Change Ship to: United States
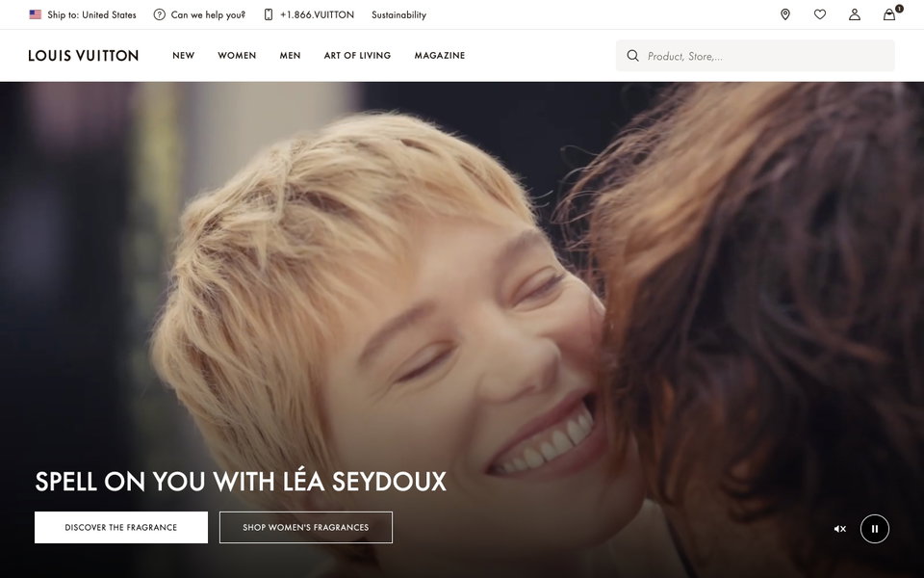Image resolution: width=924 pixels, height=578 pixels. 92,14
